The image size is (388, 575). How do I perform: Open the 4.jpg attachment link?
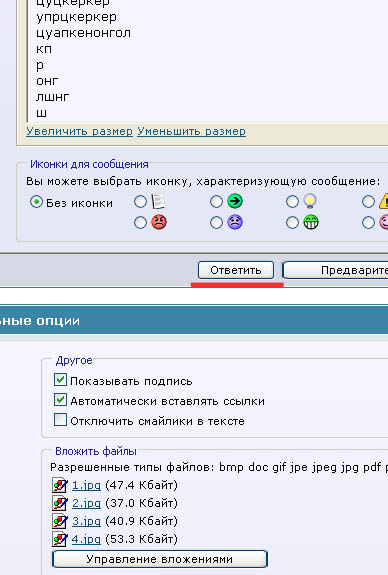(x=86, y=539)
